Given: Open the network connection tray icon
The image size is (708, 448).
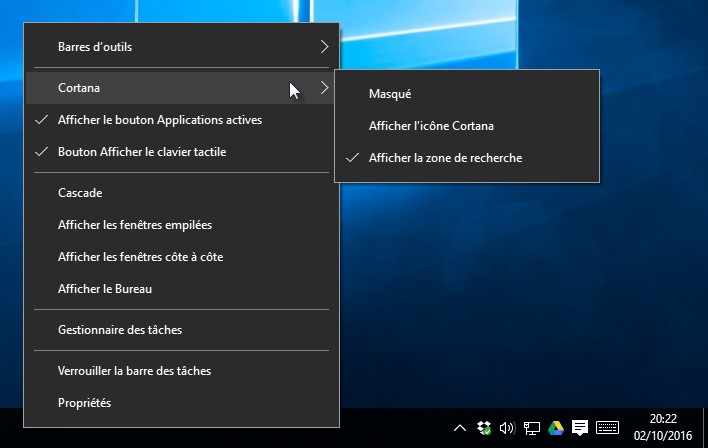Looking at the screenshot, I should click(531, 428).
